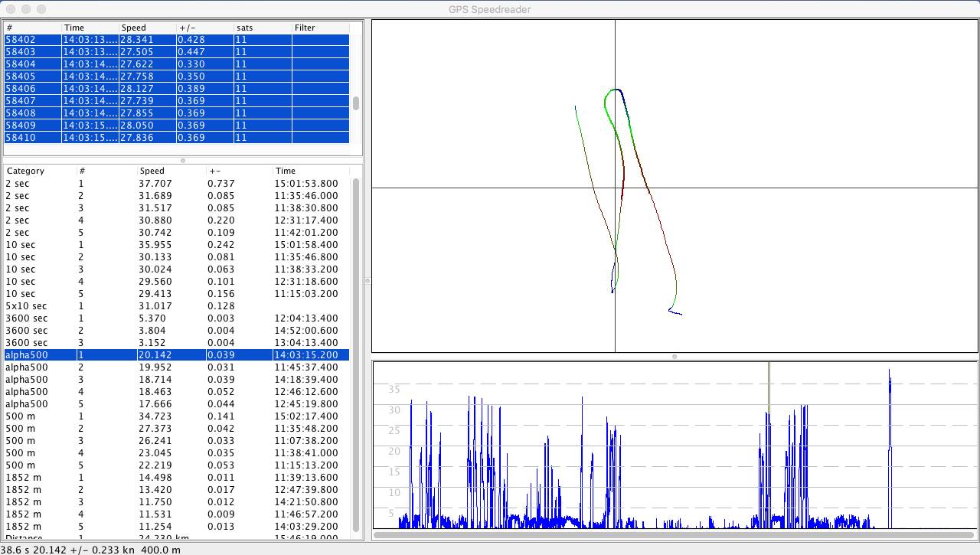Viewport: 980px width, 555px height.
Task: Click the speed graph's horizontal scrollbar
Action: point(674,534)
